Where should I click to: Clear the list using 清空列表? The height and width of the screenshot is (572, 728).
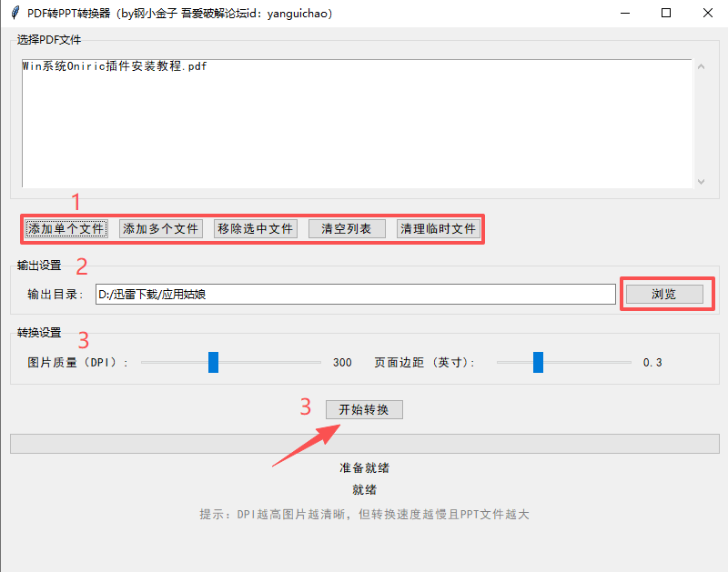[x=347, y=229]
